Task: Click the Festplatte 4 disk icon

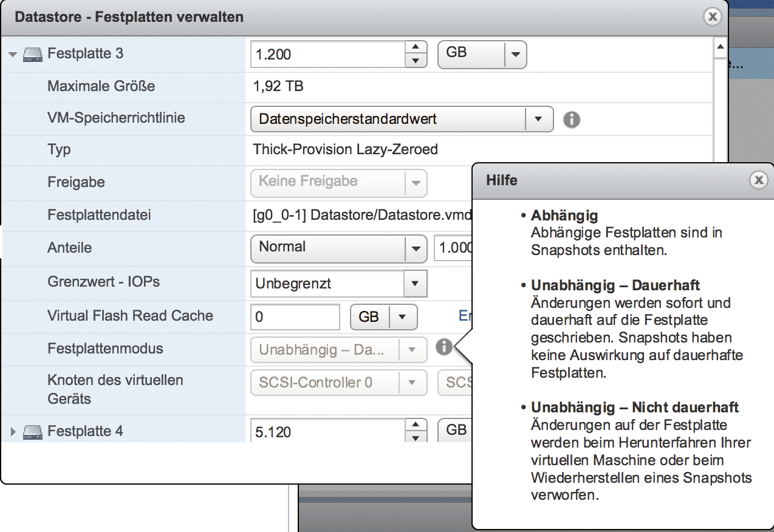Action: [33, 432]
